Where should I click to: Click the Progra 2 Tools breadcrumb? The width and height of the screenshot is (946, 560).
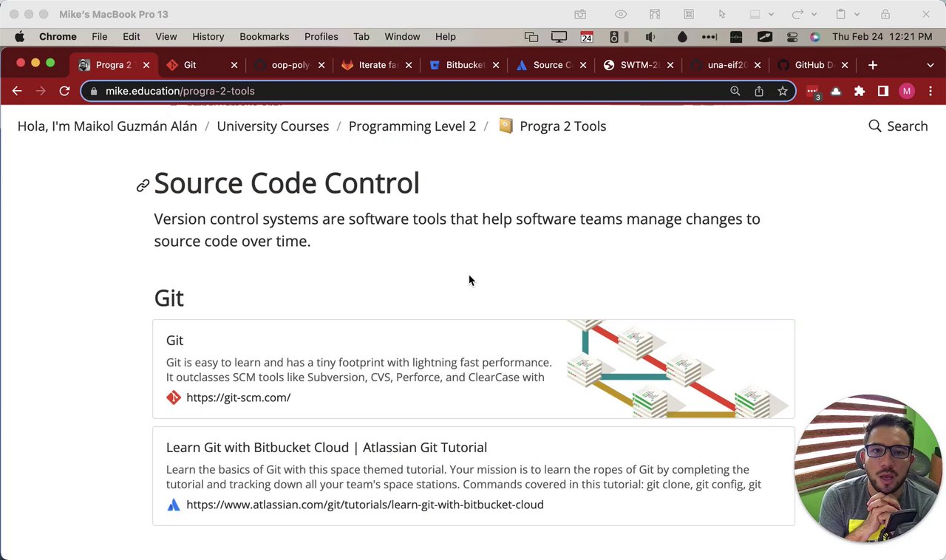tap(553, 126)
